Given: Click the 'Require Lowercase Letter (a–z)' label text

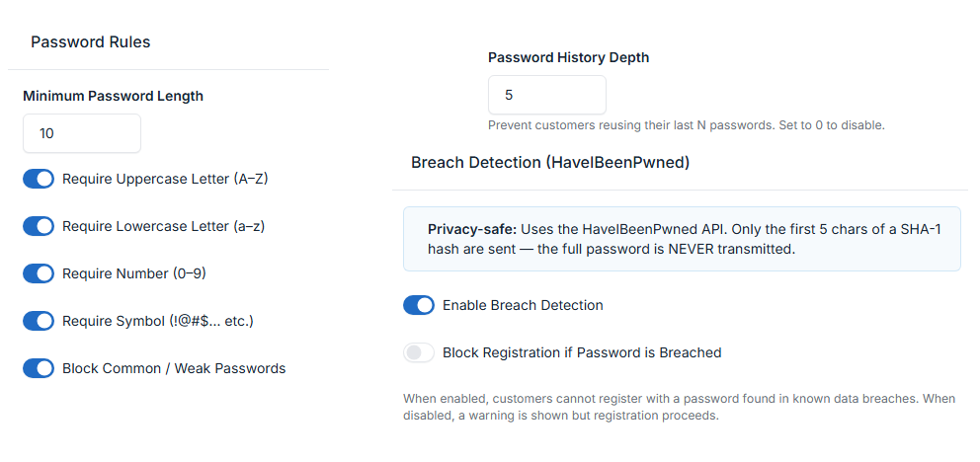Looking at the screenshot, I should 163,226.
